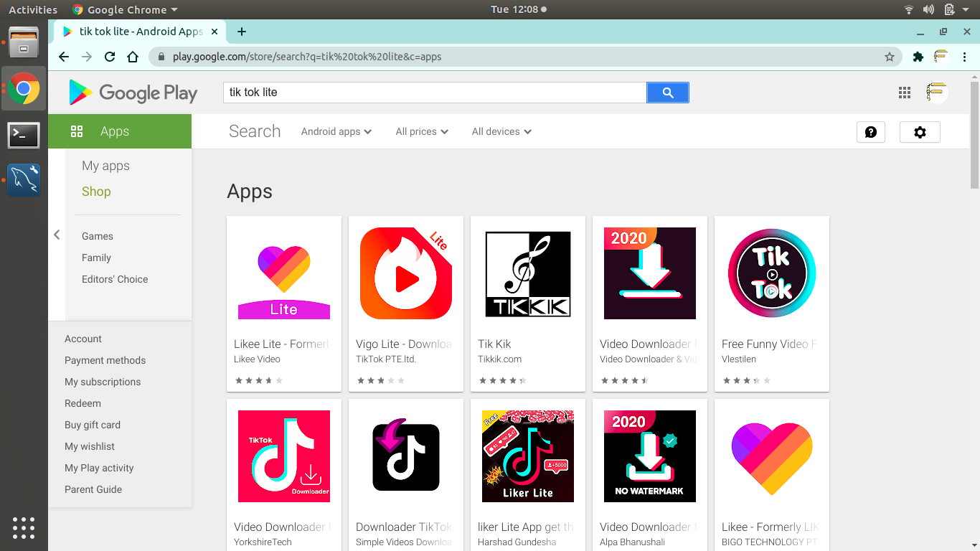The image size is (980, 551).
Task: Open the help question mark button
Action: coord(871,132)
